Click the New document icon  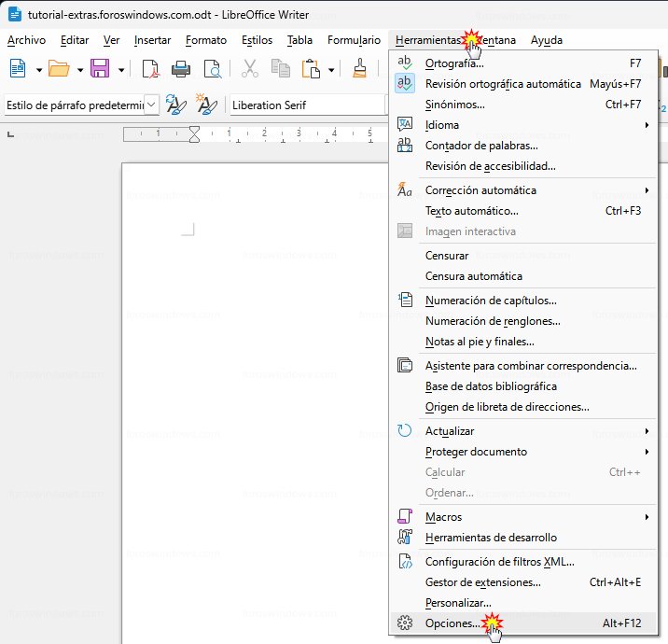[x=18, y=69]
